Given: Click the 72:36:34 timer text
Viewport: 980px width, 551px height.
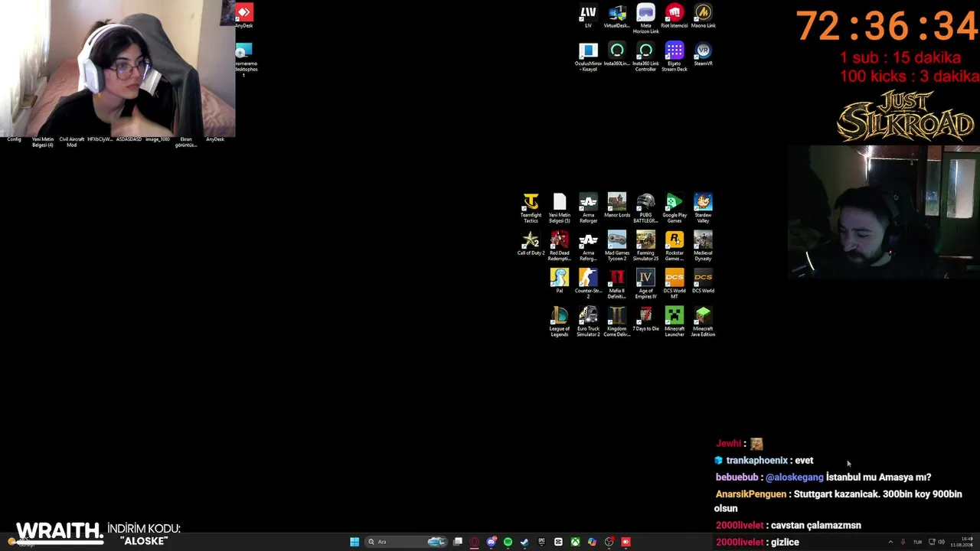Looking at the screenshot, I should (887, 26).
